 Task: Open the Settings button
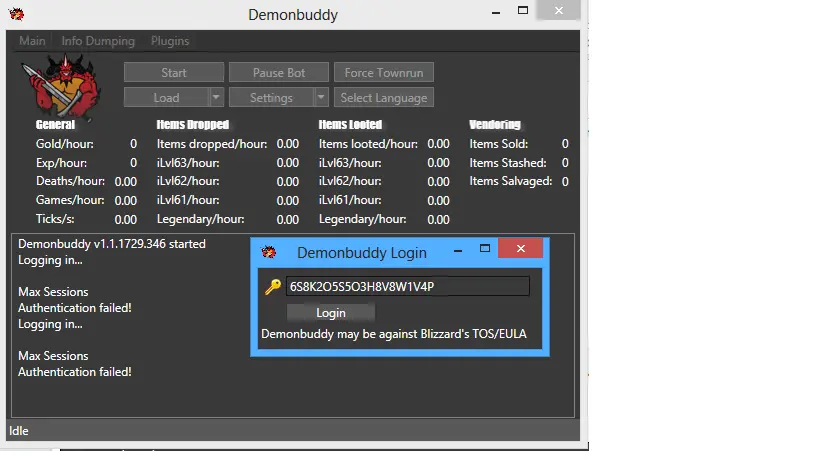[271, 98]
